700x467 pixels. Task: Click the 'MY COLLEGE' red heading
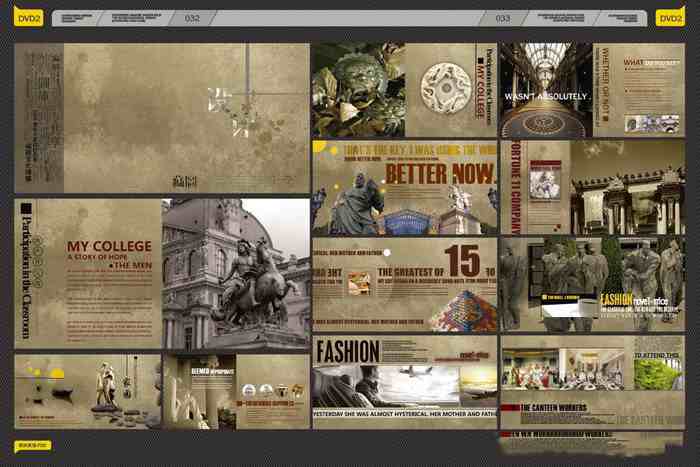[x=109, y=246]
